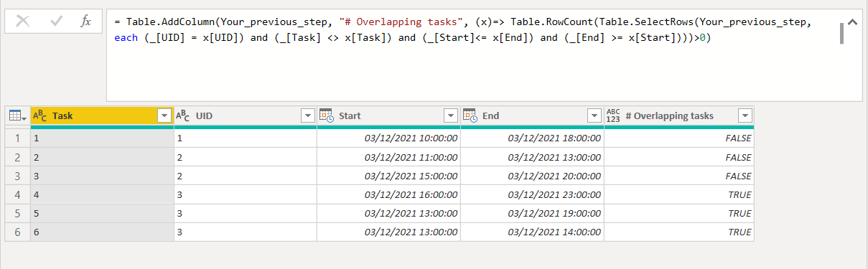868x269 pixels.
Task: Click Start cell 03/12/2021 11:00:00
Action: 388,157
